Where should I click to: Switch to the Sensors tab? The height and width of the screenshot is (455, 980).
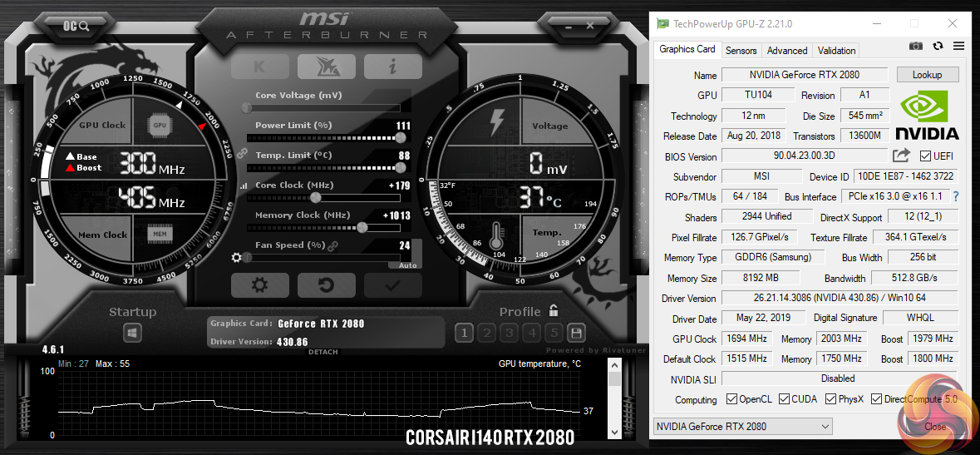[x=741, y=50]
